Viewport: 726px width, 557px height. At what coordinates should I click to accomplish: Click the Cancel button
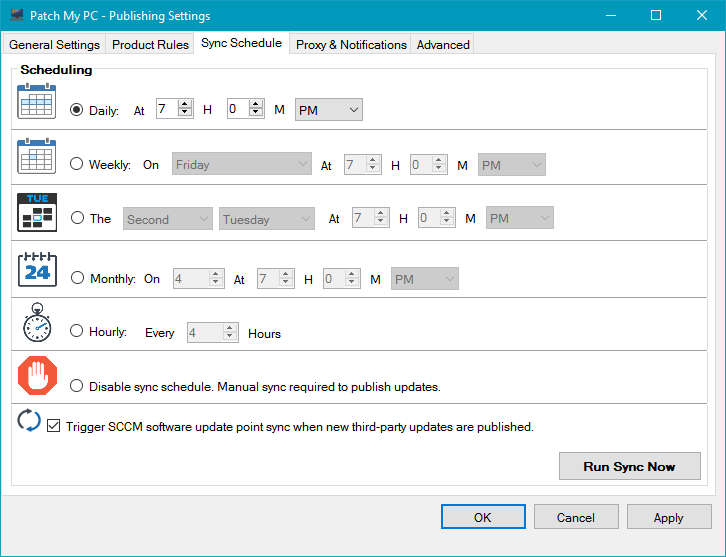[x=576, y=517]
